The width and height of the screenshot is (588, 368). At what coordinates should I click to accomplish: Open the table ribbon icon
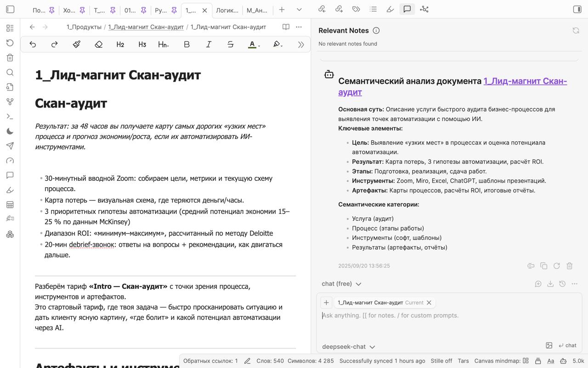pos(10,205)
